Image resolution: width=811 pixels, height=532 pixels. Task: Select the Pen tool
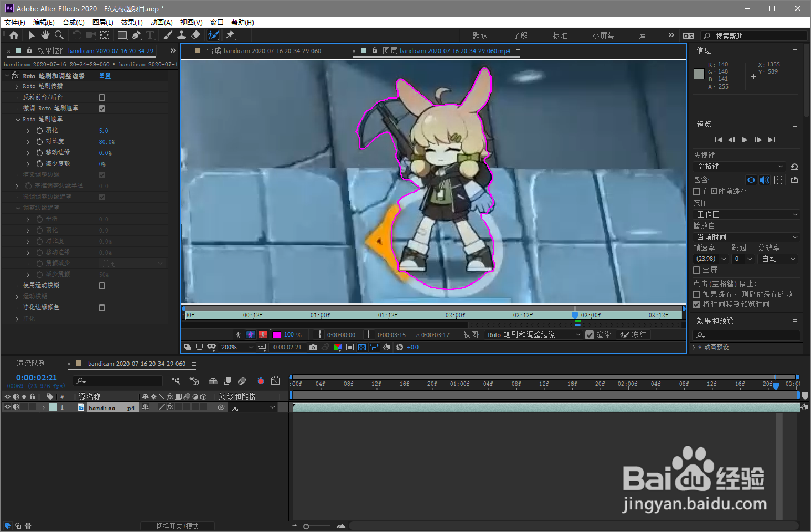pos(136,35)
